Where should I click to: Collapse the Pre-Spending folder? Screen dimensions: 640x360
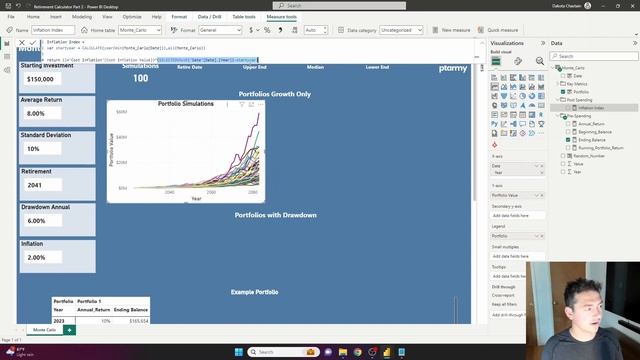(558, 116)
